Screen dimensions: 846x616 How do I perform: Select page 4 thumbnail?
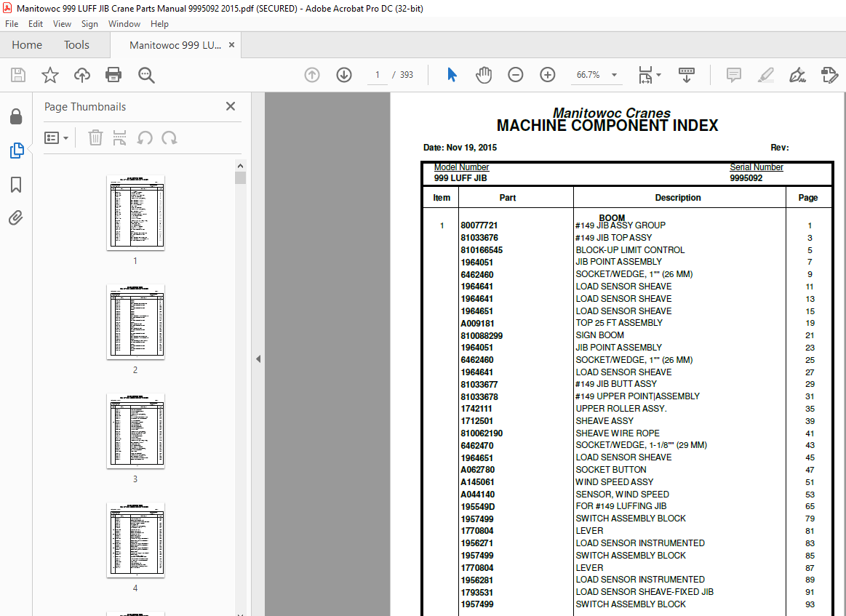pos(135,540)
